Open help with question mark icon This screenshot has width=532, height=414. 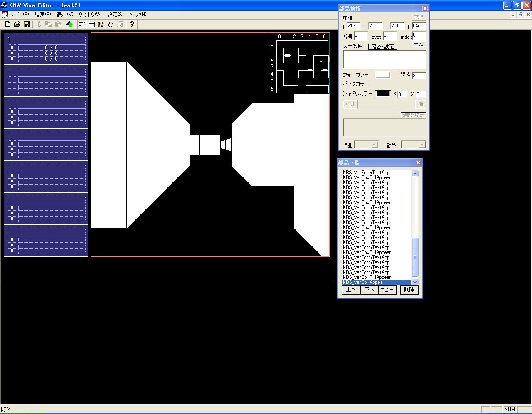[x=132, y=25]
